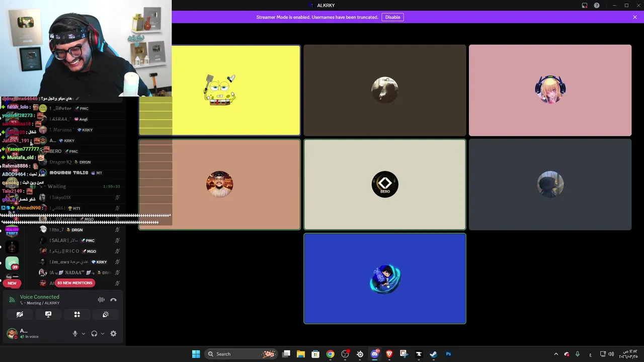Open own user avatar in user panel
This screenshot has height=362, width=644.
12,333
